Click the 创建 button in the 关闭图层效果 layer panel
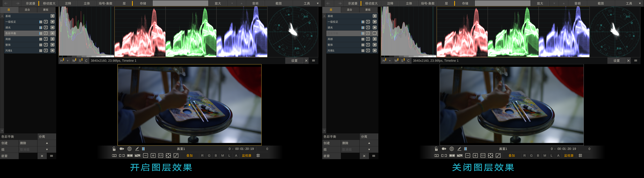 point(326,143)
